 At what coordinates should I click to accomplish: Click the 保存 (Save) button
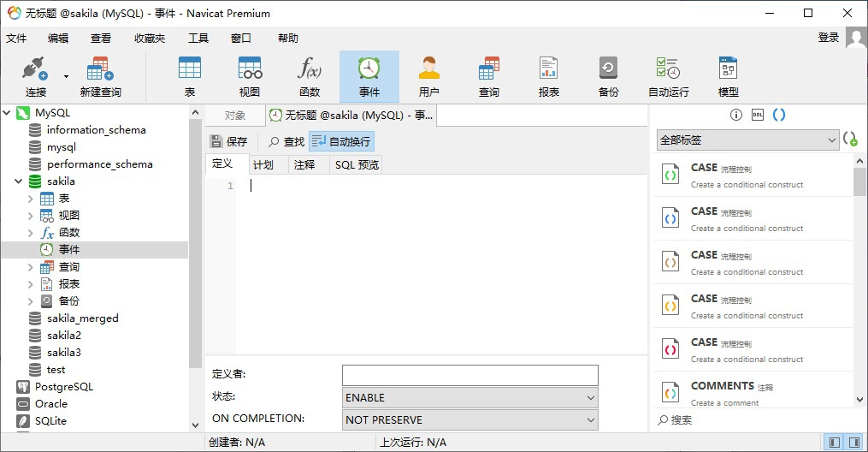(x=228, y=142)
